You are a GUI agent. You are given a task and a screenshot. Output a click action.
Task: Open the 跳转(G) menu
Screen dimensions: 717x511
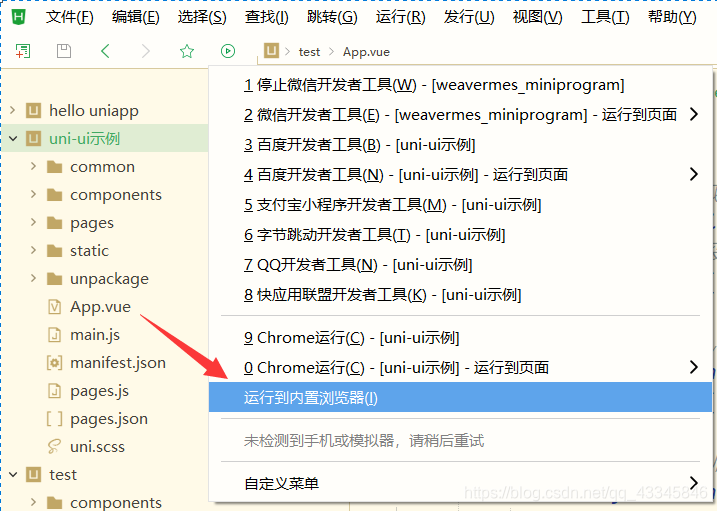click(332, 17)
